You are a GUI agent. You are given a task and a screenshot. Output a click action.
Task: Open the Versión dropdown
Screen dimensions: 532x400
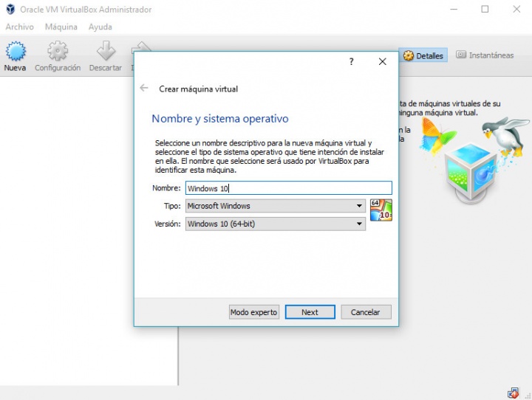click(x=276, y=224)
